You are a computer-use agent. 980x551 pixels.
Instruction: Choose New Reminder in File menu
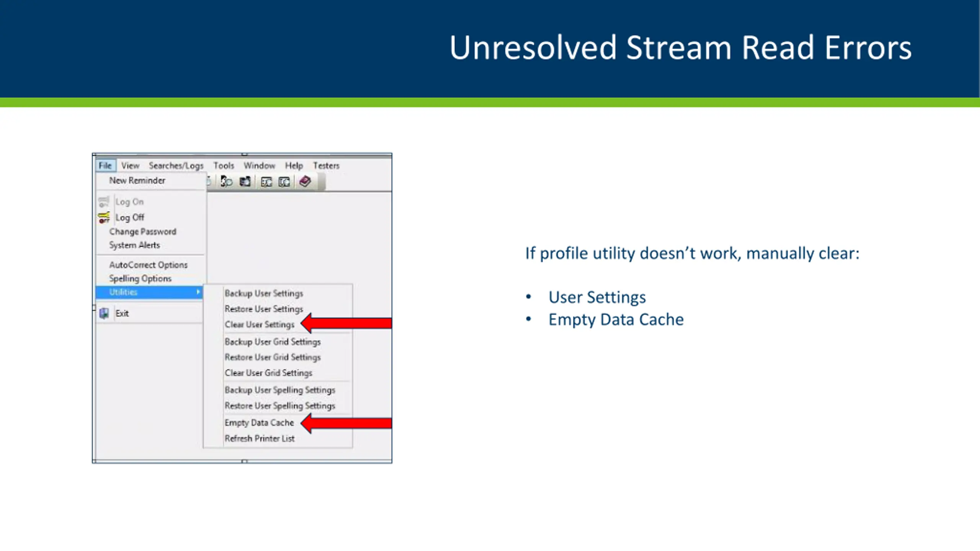pos(137,180)
